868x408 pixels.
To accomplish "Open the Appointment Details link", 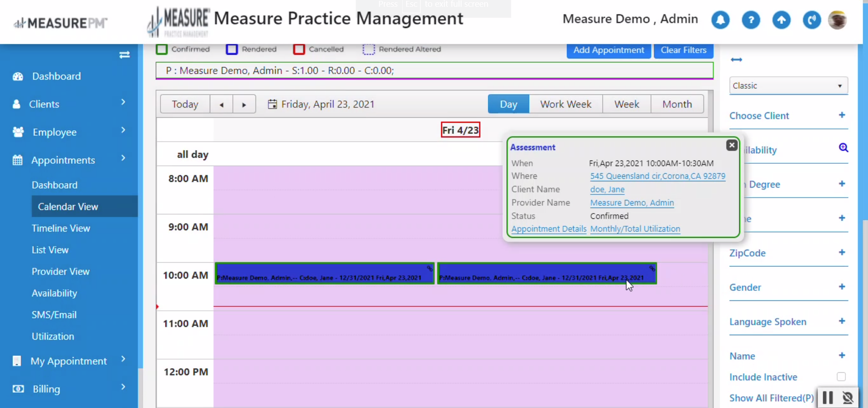I will 549,229.
